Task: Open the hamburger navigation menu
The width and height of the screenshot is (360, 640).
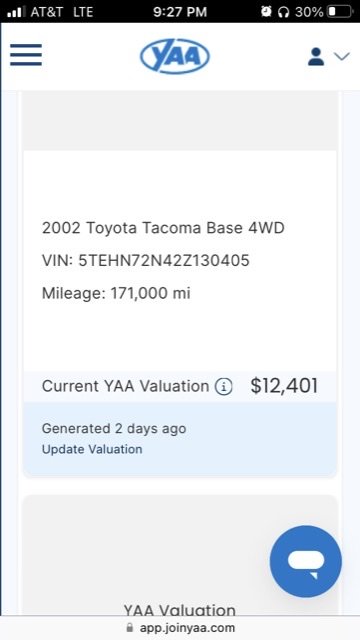Action: point(26,55)
